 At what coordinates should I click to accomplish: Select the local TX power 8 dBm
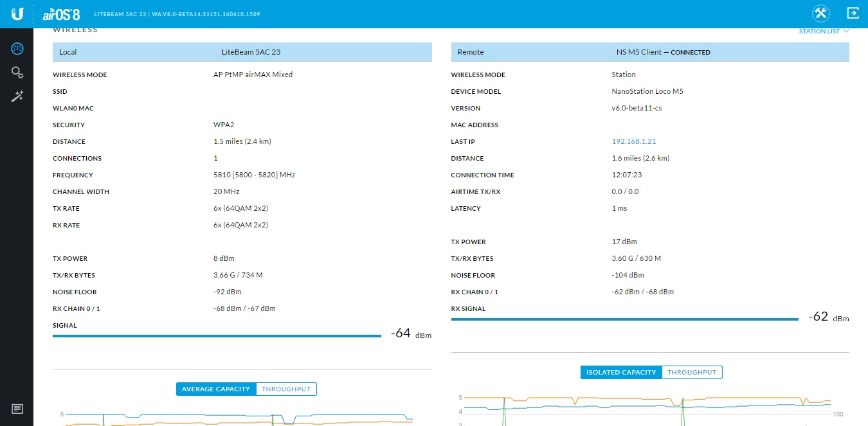[224, 258]
